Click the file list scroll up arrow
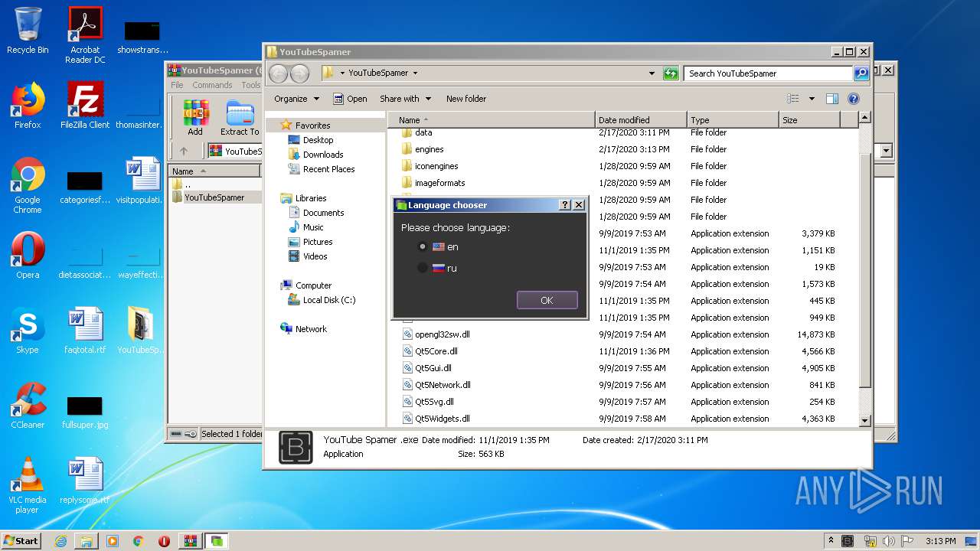Viewport: 980px width, 551px height. [864, 118]
